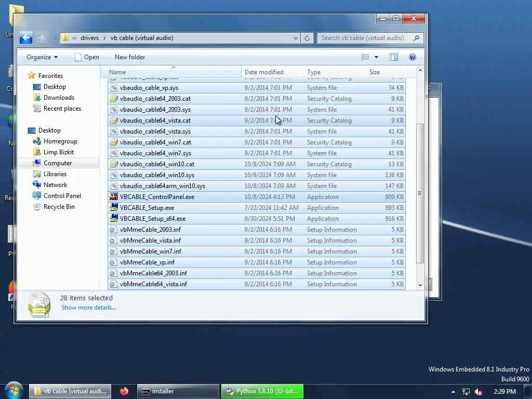The height and width of the screenshot is (399, 532).
Task: Select drivers in the address breadcrumb
Action: tap(89, 38)
